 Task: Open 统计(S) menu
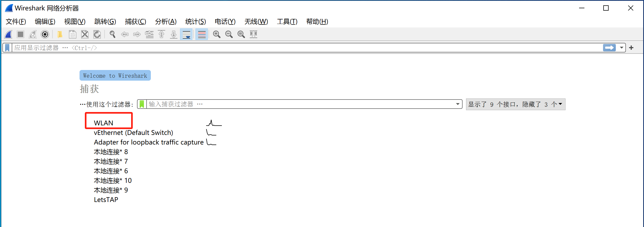196,22
